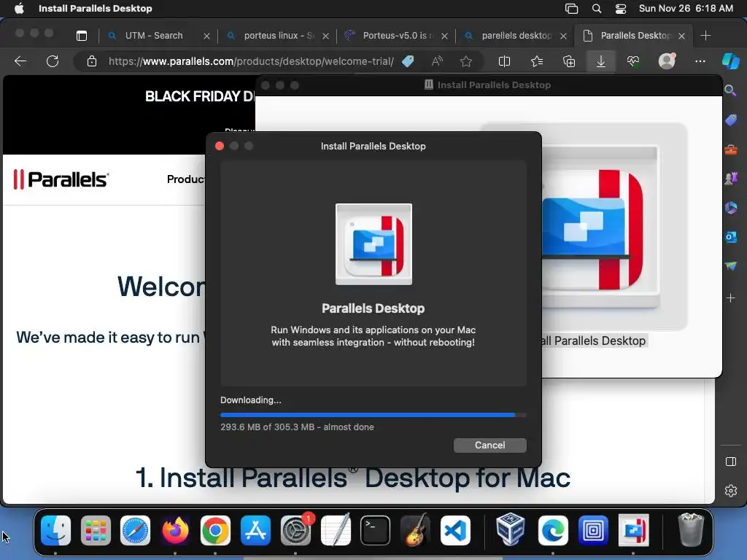Open Settings and more ellipsis menu

click(700, 61)
